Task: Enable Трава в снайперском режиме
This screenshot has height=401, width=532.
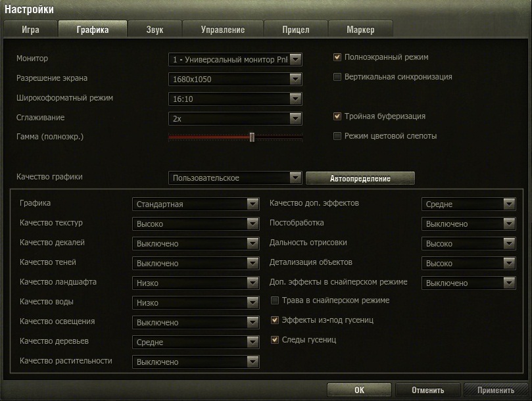Action: click(x=276, y=300)
